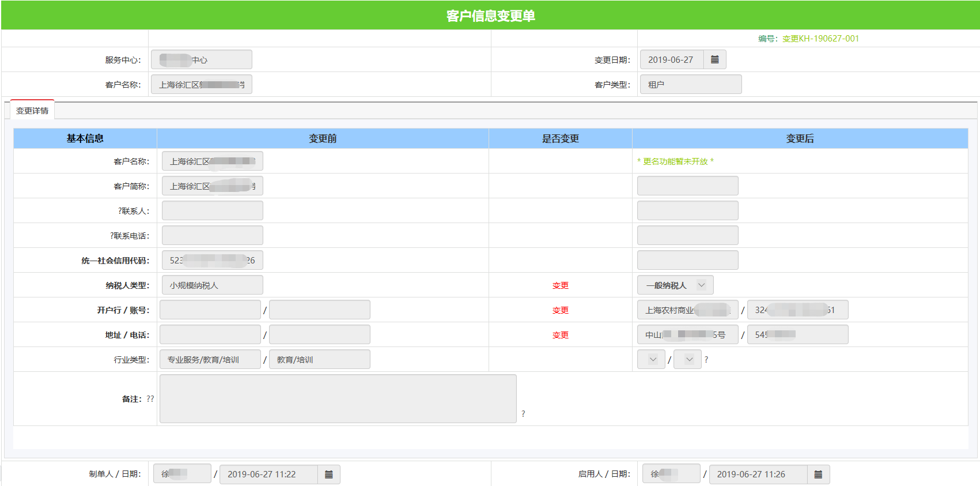Click calendar icon beside 启用人 date
This screenshot has width=980, height=486.
818,474
